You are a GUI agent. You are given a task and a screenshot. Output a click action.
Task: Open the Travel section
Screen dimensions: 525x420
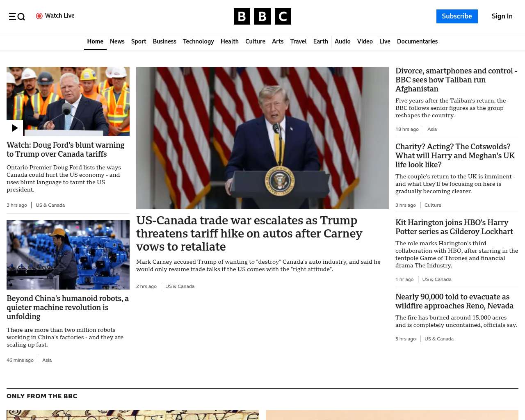[x=298, y=41]
